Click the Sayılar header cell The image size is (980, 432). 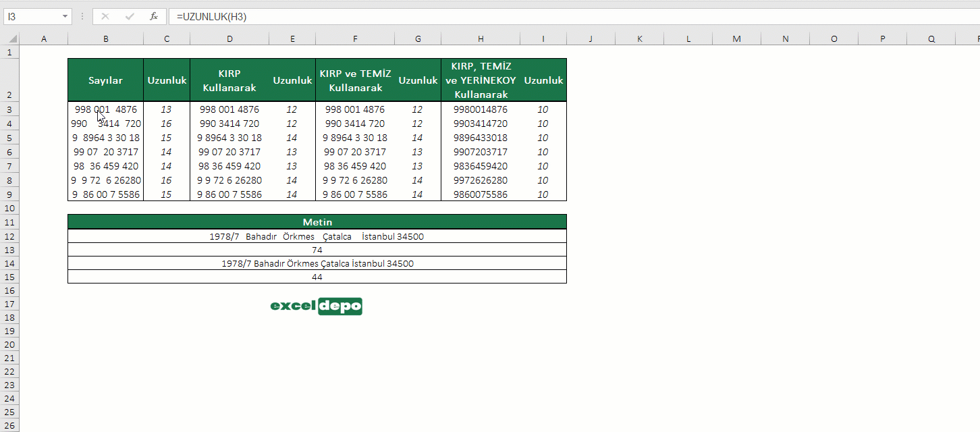pos(106,80)
